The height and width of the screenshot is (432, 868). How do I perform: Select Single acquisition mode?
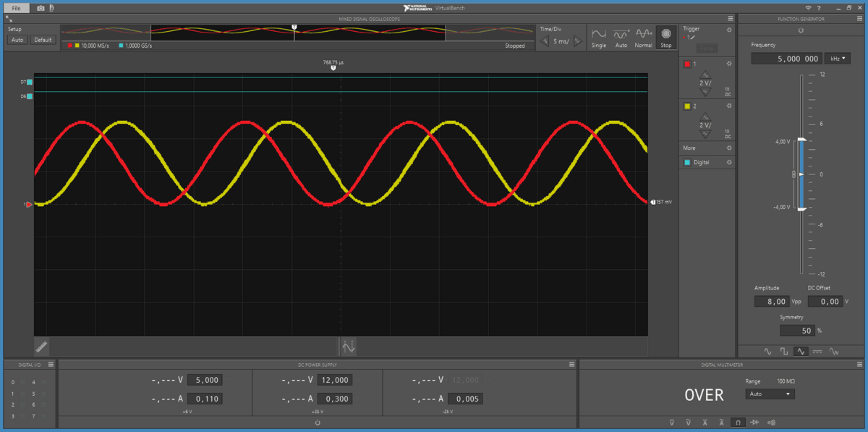pos(599,38)
